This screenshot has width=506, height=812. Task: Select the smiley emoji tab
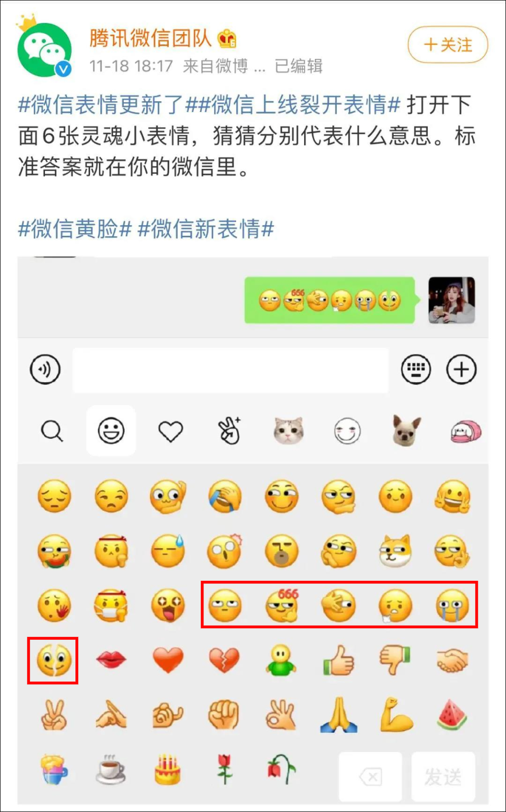click(x=111, y=431)
